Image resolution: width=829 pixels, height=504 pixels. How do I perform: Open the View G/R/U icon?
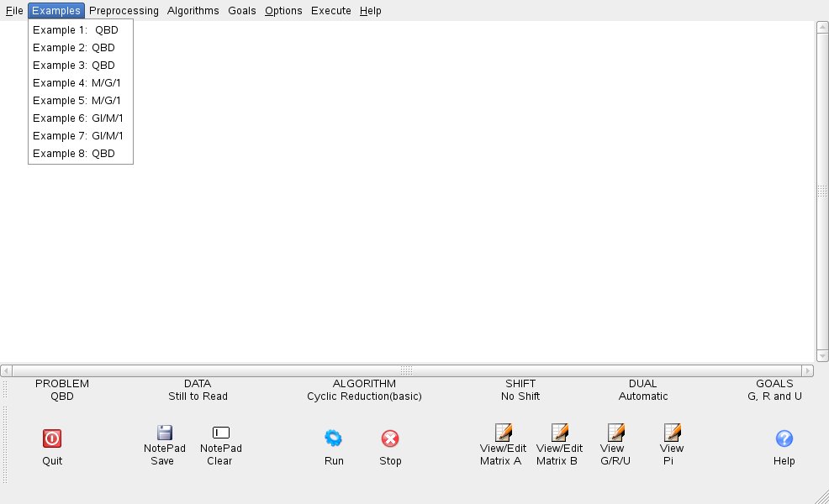[x=615, y=433]
